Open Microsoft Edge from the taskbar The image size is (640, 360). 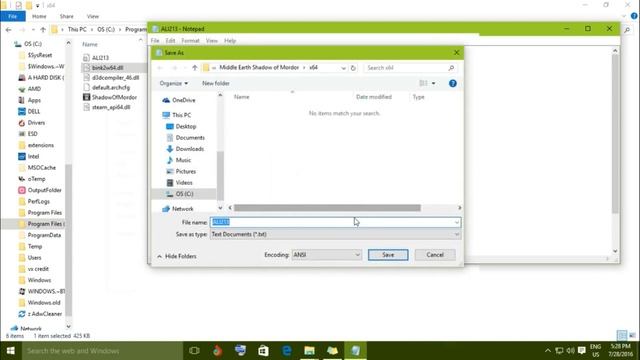[x=287, y=351]
